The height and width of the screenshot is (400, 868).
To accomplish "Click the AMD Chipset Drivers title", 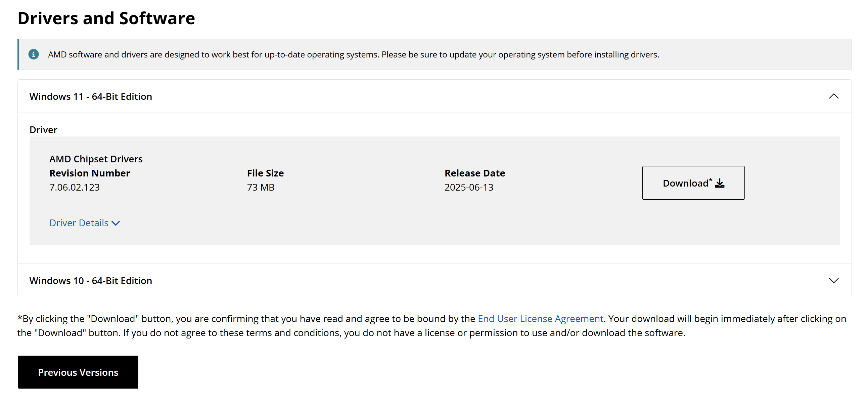I will tap(96, 159).
